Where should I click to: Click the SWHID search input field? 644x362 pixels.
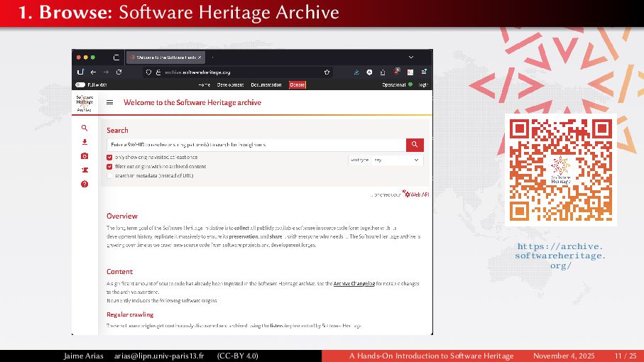click(x=256, y=145)
